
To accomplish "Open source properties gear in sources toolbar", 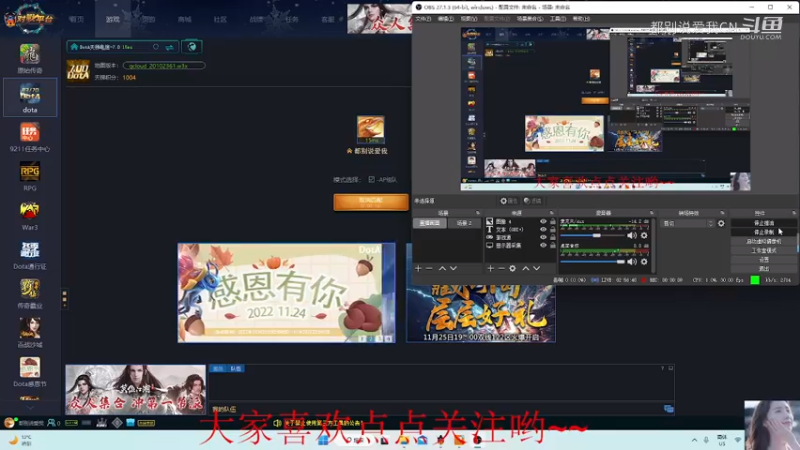I will pyautogui.click(x=513, y=268).
